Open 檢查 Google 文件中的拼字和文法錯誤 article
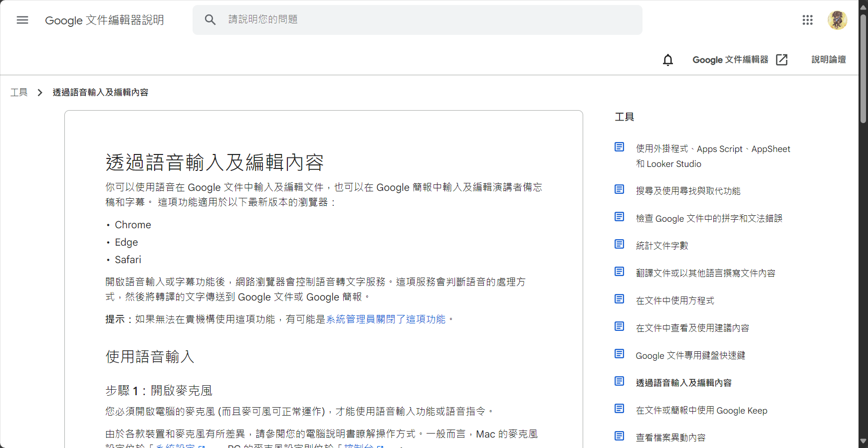The height and width of the screenshot is (448, 868). [709, 218]
